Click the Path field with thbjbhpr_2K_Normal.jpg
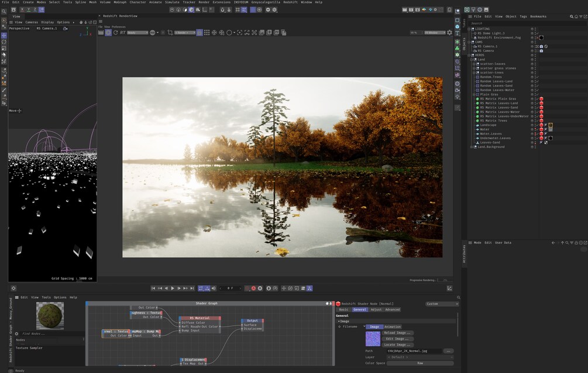Screen dimensions: 588x373 tap(414, 351)
